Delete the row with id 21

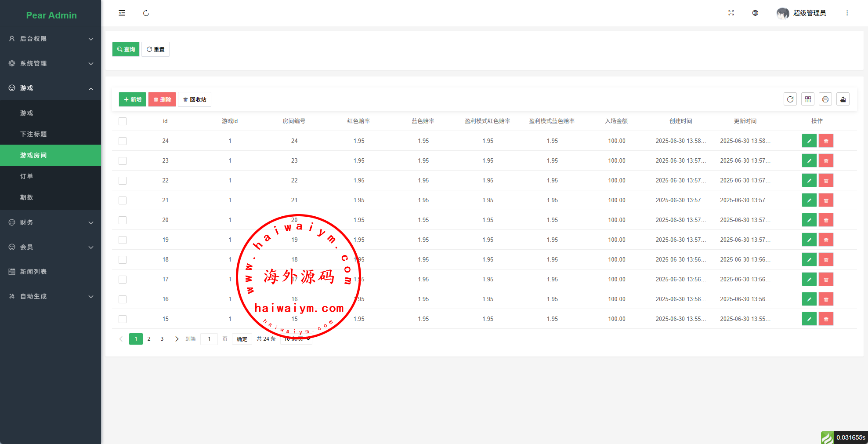pos(826,200)
